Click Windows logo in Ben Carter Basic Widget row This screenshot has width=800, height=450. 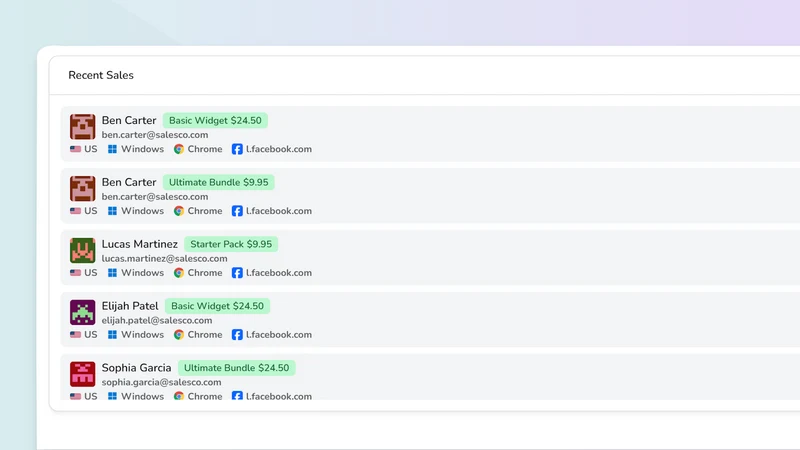pyautogui.click(x=112, y=149)
